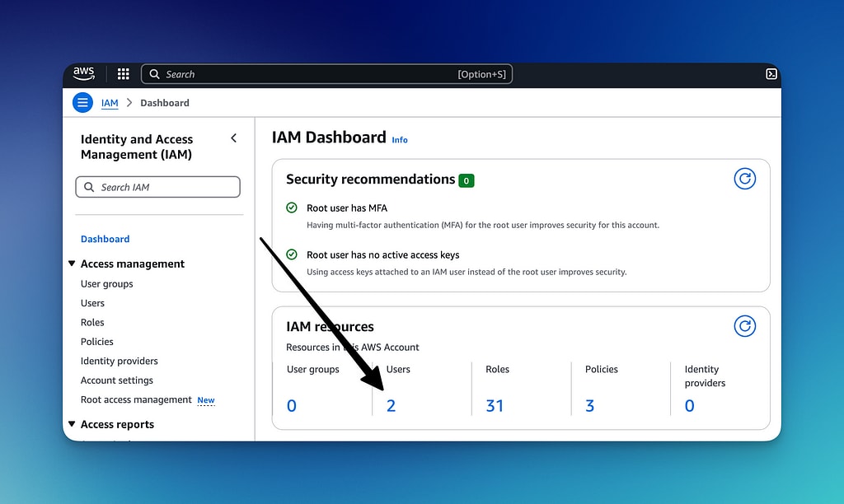Open Root access management

pyautogui.click(x=136, y=399)
